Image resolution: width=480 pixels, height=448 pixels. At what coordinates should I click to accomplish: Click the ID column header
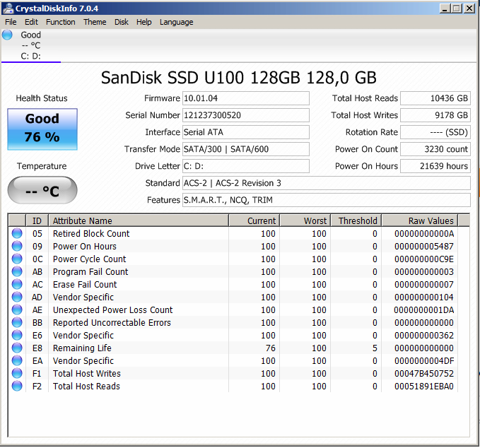click(37, 220)
